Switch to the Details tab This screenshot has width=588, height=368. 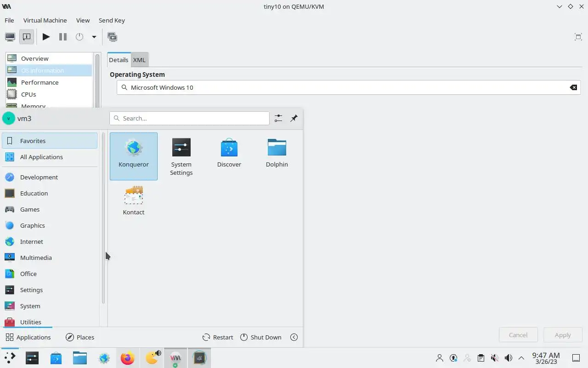click(x=119, y=60)
